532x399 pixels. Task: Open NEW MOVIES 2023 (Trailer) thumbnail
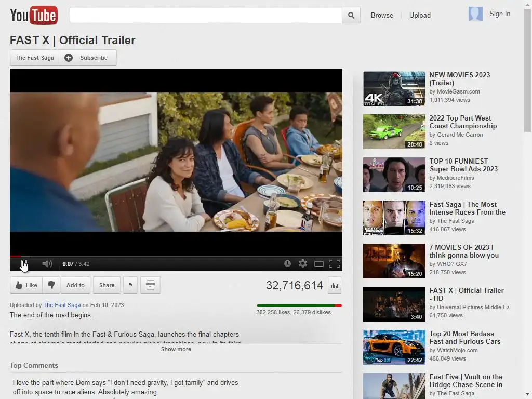tap(394, 88)
